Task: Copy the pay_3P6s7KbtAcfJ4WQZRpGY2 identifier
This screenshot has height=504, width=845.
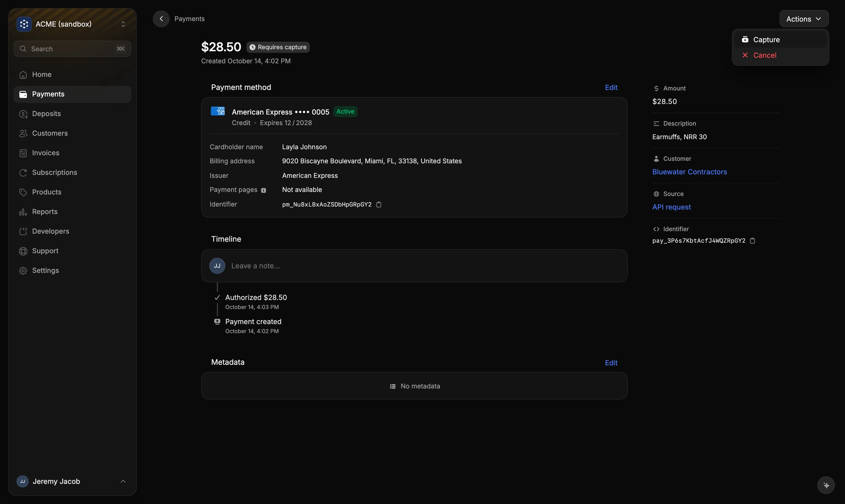Action: 752,241
